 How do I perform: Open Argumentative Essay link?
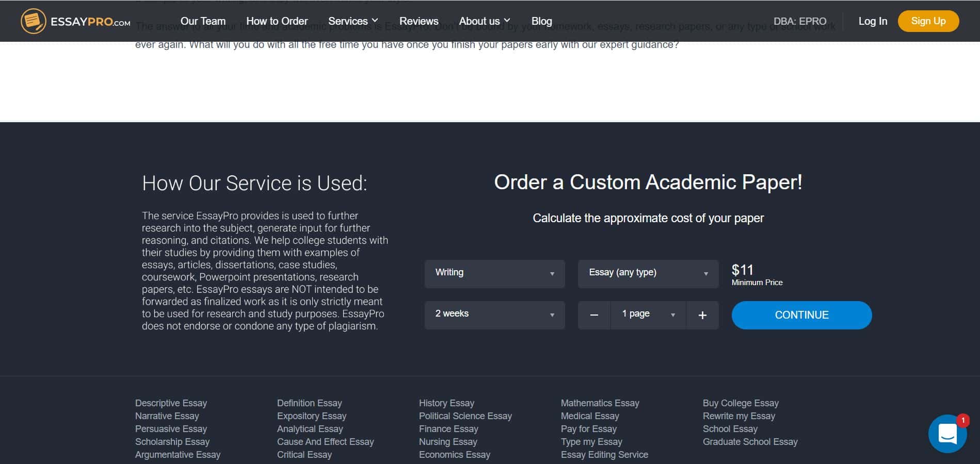coord(178,455)
